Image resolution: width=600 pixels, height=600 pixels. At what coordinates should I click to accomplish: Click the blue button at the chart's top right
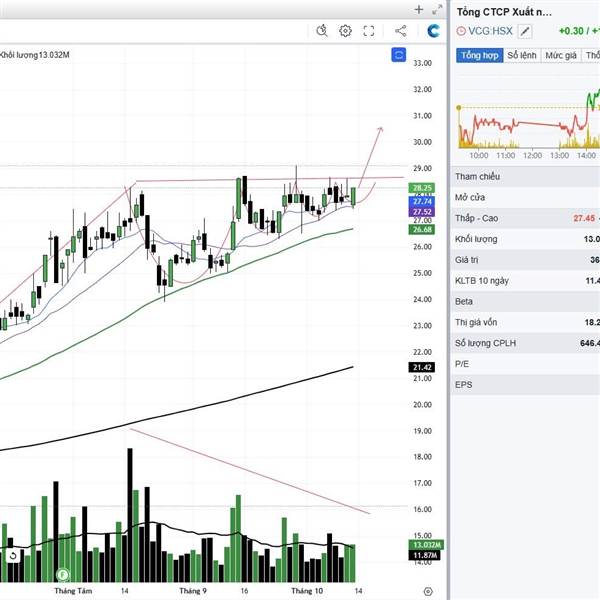point(398,55)
